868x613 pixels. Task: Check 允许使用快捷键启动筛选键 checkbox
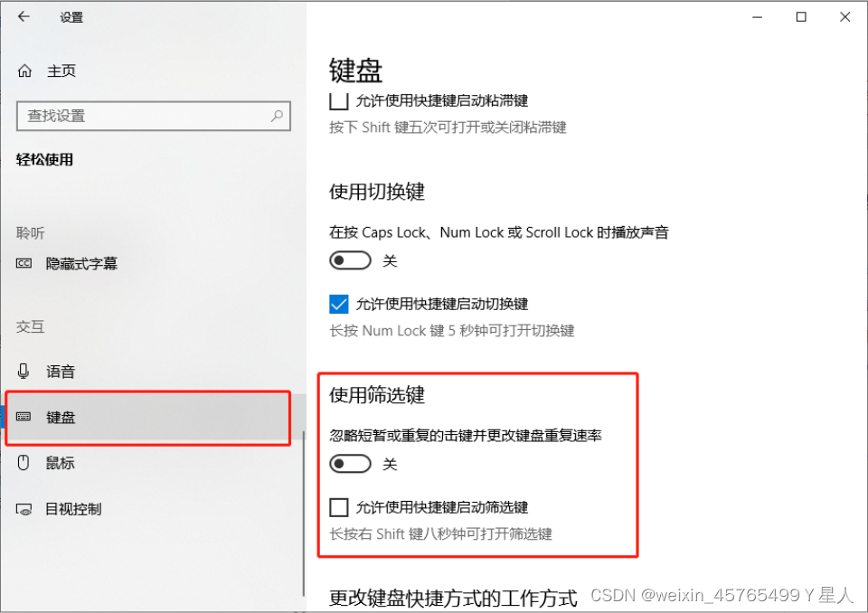pos(339,507)
